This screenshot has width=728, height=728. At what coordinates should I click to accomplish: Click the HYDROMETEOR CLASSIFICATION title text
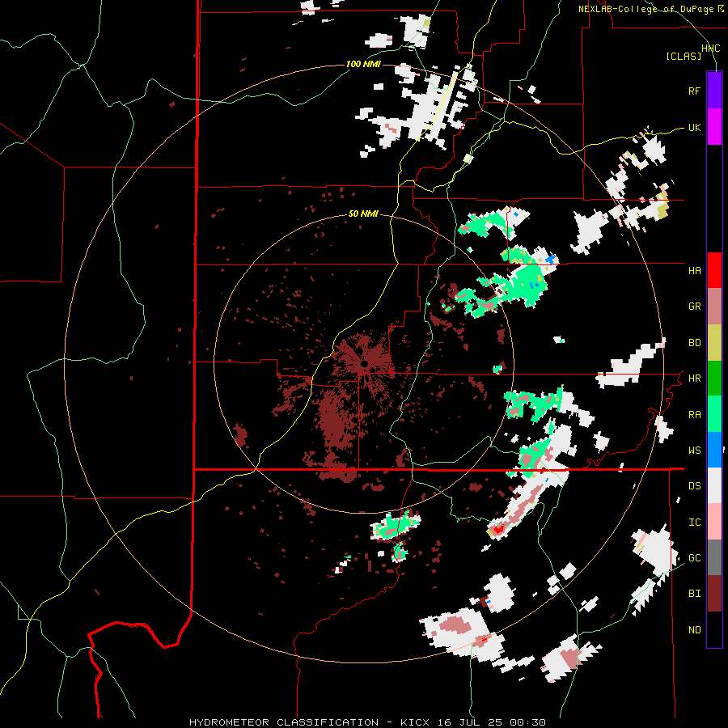click(x=284, y=722)
